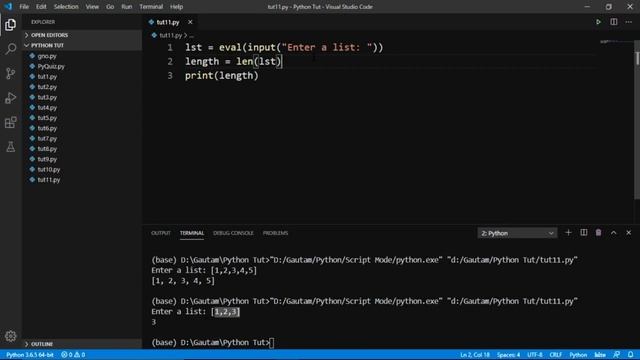The image size is (640, 360).
Task: Switch to the Problems panel tab
Action: click(x=276, y=233)
